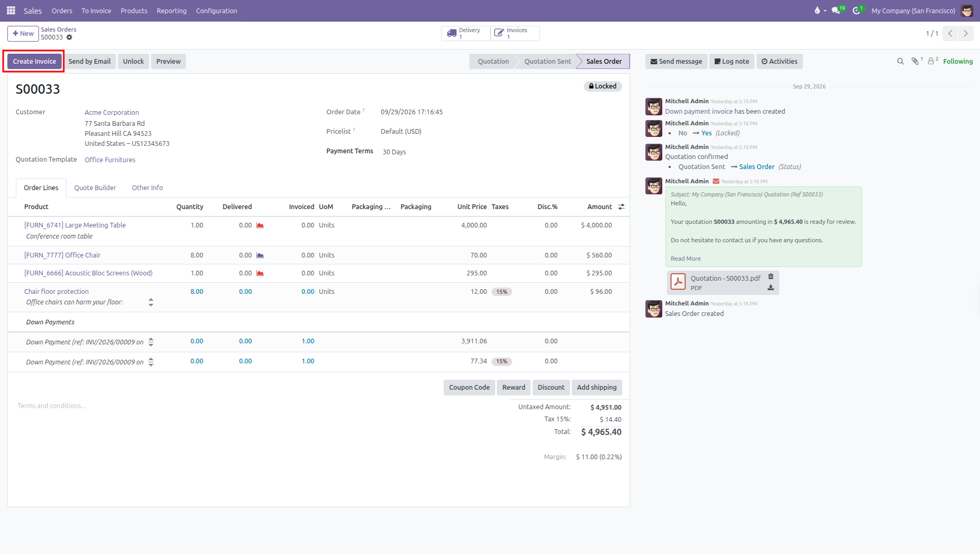Delete the Quotation - S00033.pdf attachment
Viewport: 980px width, 554px height.
(771, 276)
